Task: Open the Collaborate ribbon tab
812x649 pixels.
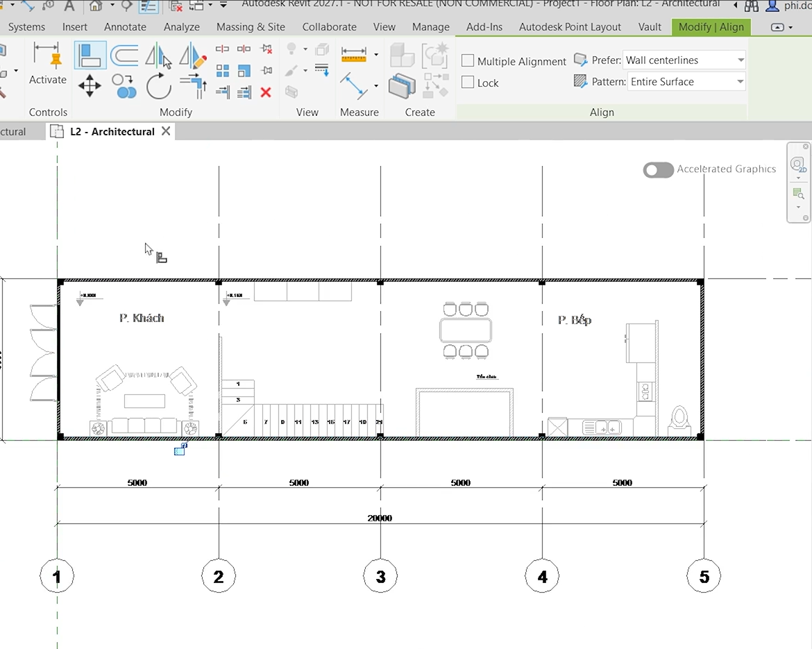Action: 330,27
